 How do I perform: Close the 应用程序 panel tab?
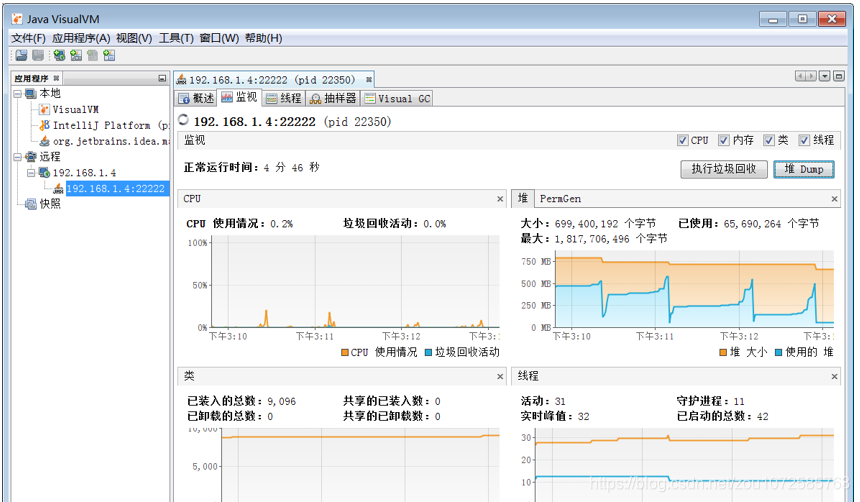click(x=56, y=78)
